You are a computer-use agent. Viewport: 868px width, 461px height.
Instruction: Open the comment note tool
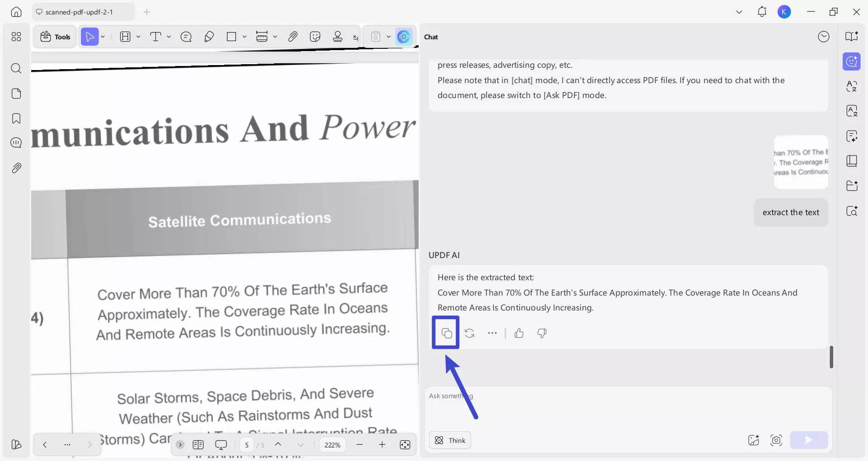[x=186, y=37]
